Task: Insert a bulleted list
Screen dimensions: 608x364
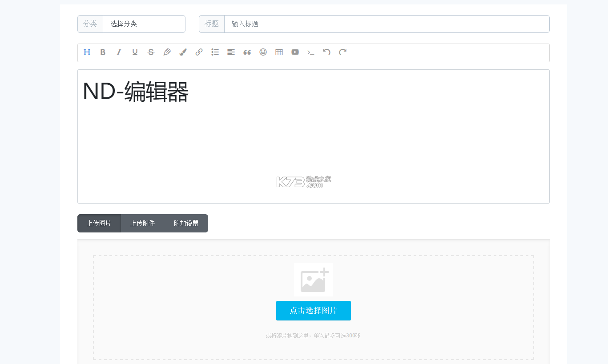Action: [x=215, y=52]
